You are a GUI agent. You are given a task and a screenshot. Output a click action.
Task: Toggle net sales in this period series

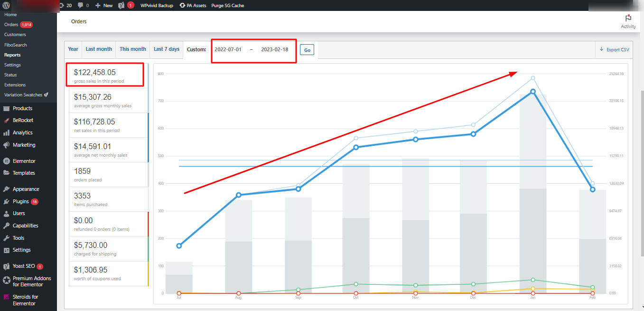click(109, 125)
